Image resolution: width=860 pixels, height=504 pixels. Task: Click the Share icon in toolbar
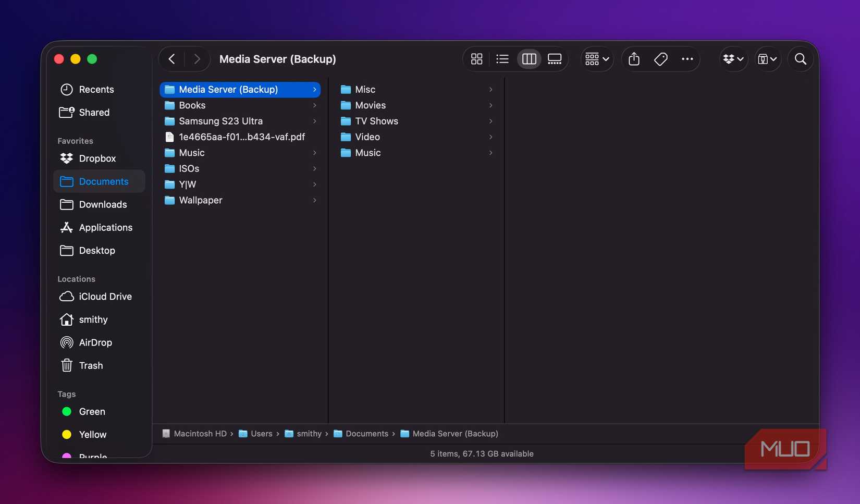coord(634,59)
